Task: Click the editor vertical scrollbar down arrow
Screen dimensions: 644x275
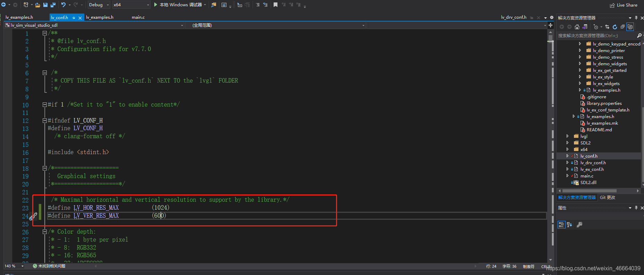Action: 550,260
